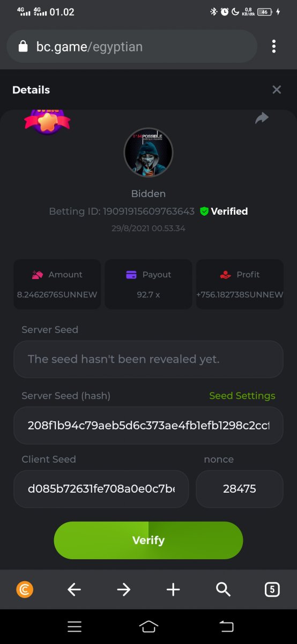297x644 pixels.
Task: Click the green Verify button
Action: coord(148,540)
